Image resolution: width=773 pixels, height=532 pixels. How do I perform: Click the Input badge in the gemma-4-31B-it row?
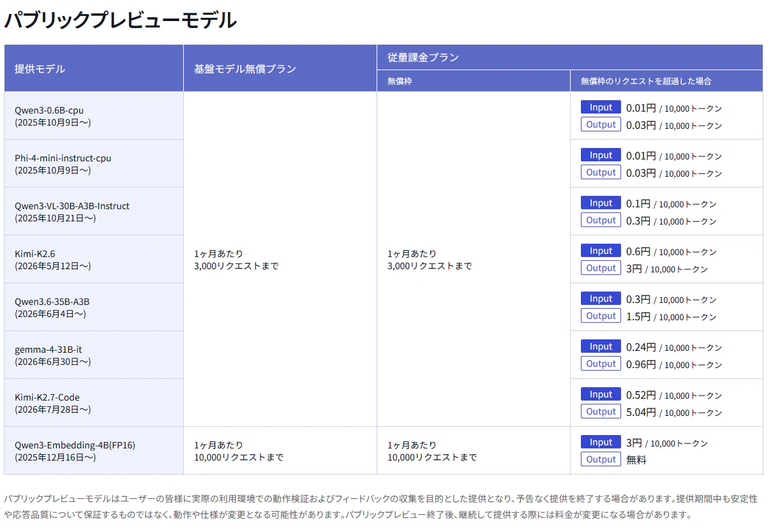pos(601,346)
